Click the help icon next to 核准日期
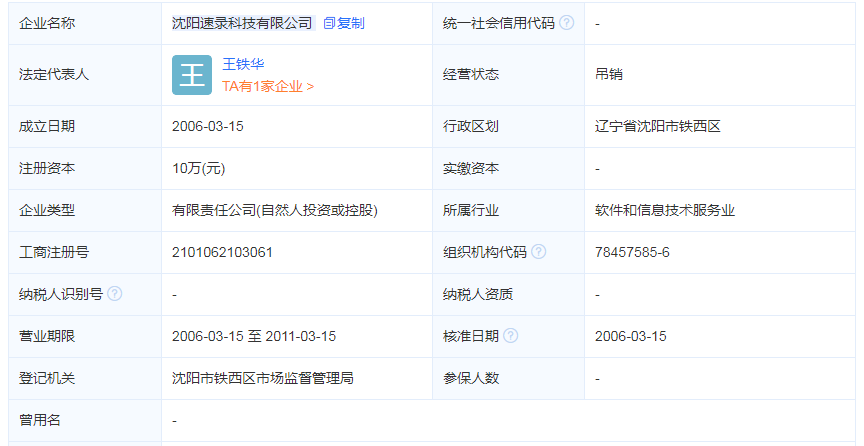This screenshot has height=446, width=864. (511, 336)
